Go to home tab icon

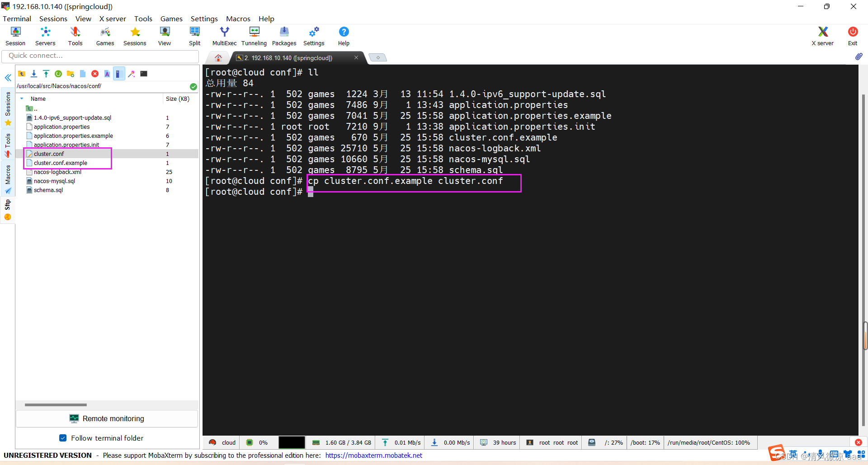(x=218, y=58)
